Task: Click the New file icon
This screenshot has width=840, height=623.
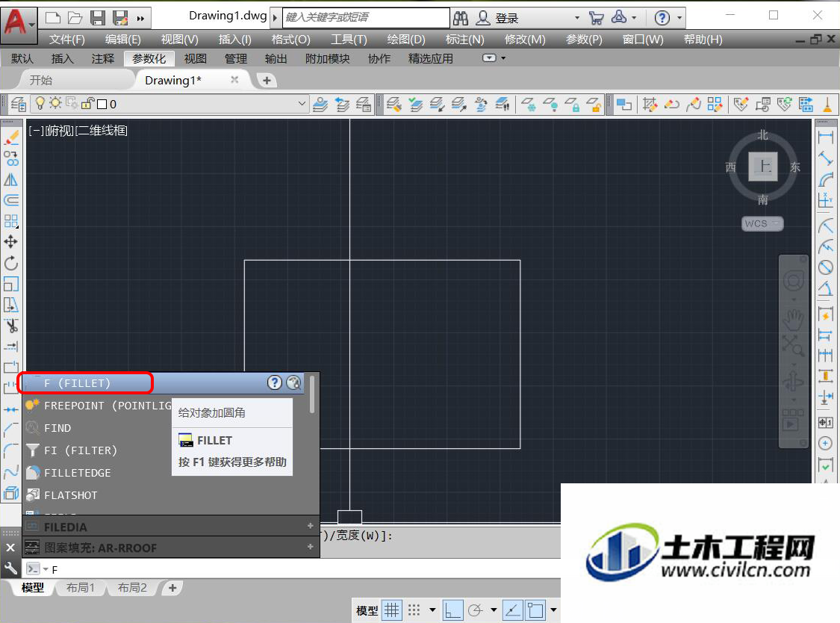Action: point(52,18)
